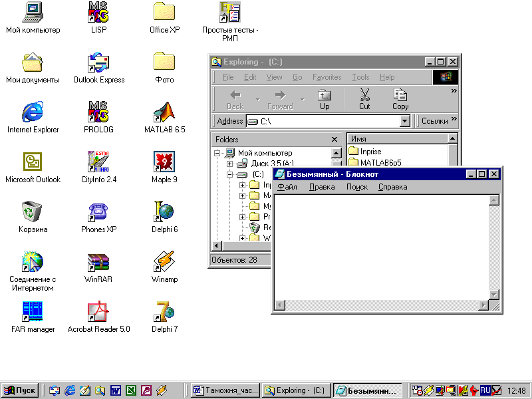
Task: Open the Файл menu in Блокнот
Action: (287, 187)
